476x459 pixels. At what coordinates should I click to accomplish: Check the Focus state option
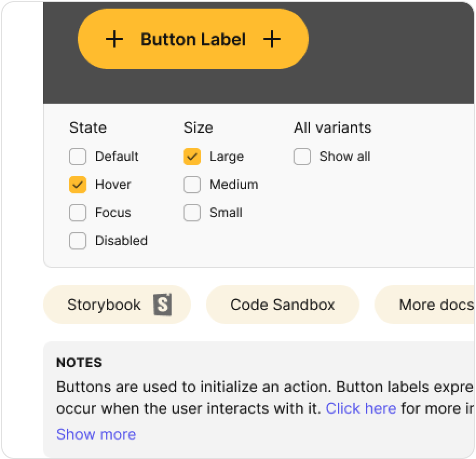(78, 213)
